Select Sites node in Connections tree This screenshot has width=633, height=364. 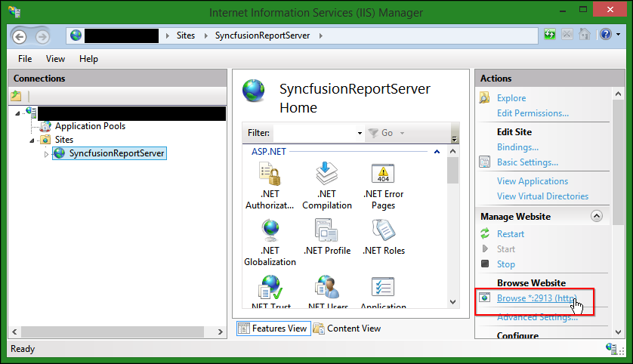(x=64, y=140)
